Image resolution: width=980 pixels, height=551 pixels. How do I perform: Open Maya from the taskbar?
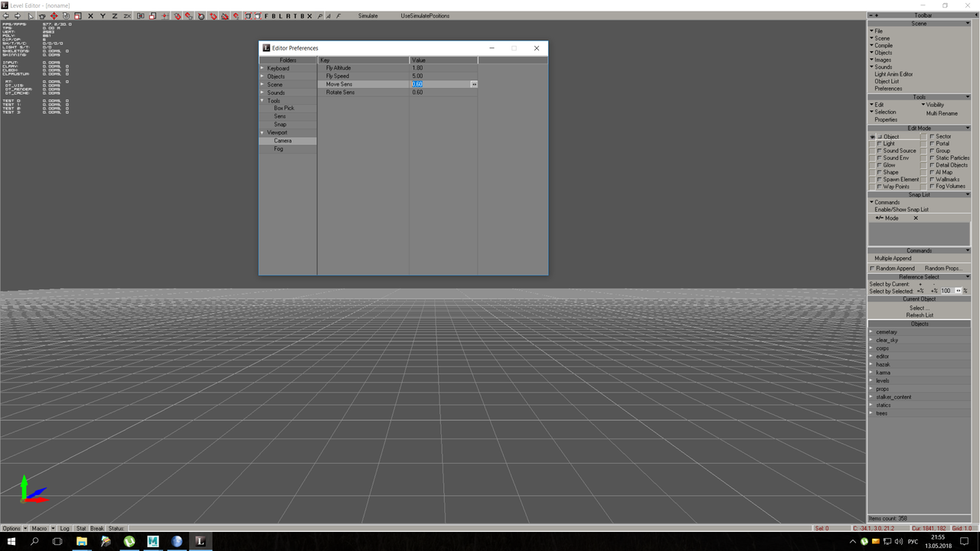(x=153, y=541)
